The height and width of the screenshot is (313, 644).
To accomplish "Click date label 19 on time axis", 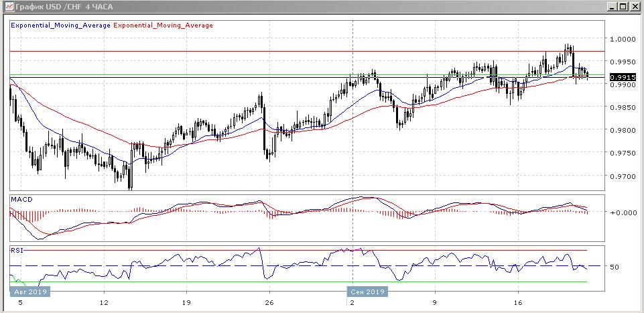I will click(186, 303).
